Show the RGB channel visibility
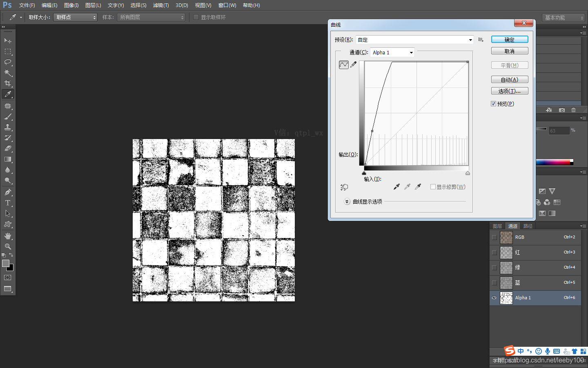The image size is (588, 368). 494,237
